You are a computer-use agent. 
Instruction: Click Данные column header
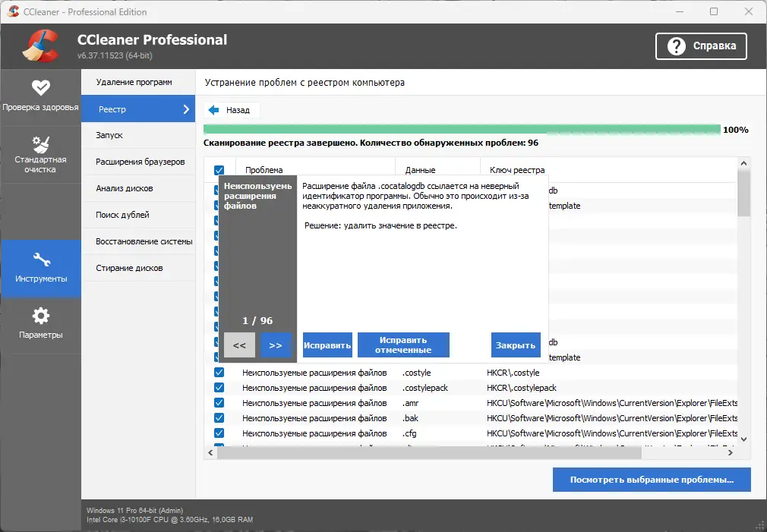(437, 170)
